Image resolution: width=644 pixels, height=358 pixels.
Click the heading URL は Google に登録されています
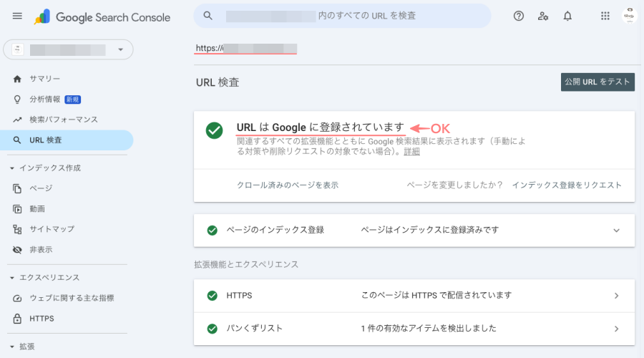(x=321, y=127)
